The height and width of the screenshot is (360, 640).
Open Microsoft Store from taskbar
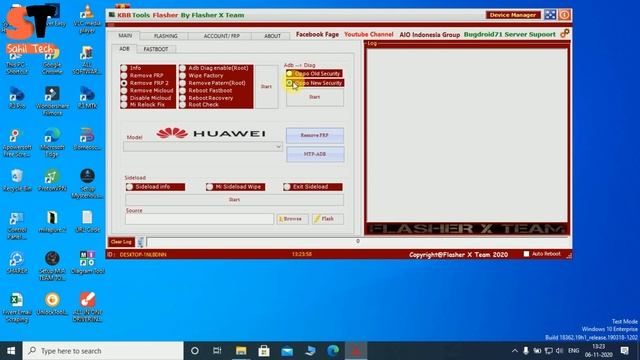[x=264, y=351]
